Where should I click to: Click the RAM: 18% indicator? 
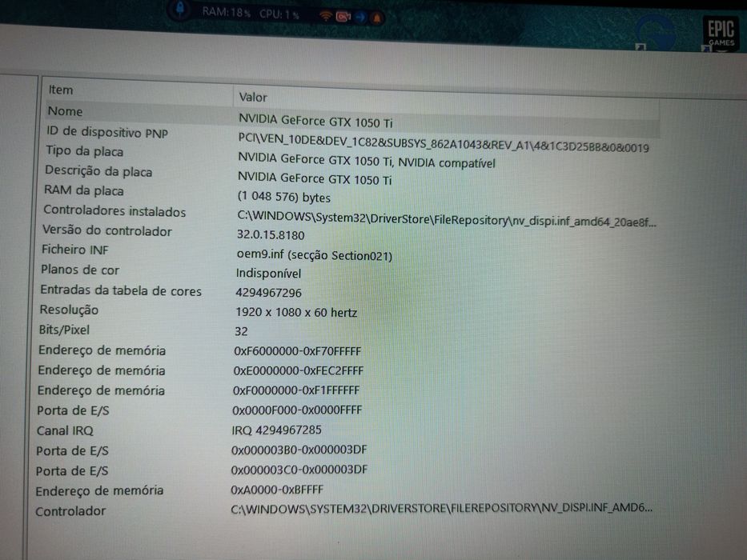pos(226,12)
